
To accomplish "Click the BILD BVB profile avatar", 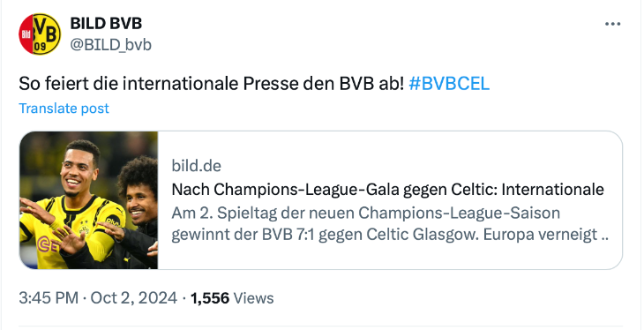I will 40,34.
